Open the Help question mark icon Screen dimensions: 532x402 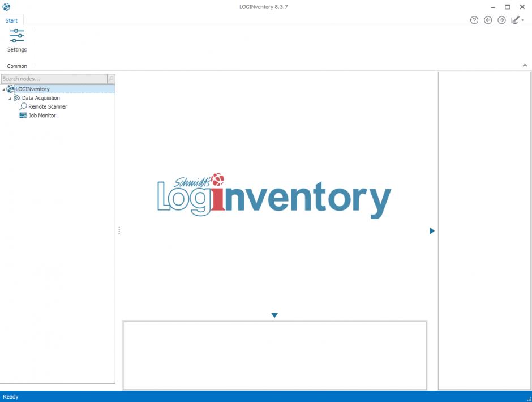(474, 20)
